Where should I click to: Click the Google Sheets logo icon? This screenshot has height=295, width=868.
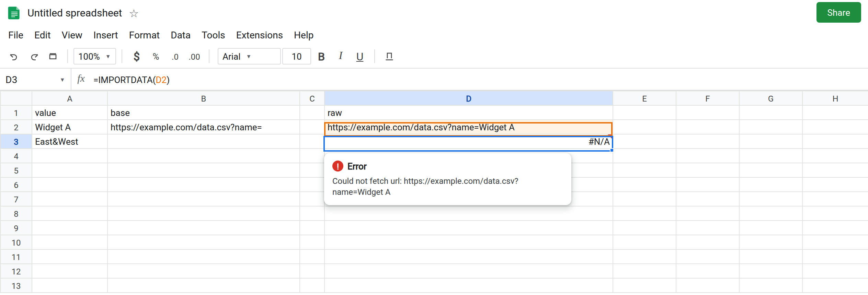click(14, 13)
